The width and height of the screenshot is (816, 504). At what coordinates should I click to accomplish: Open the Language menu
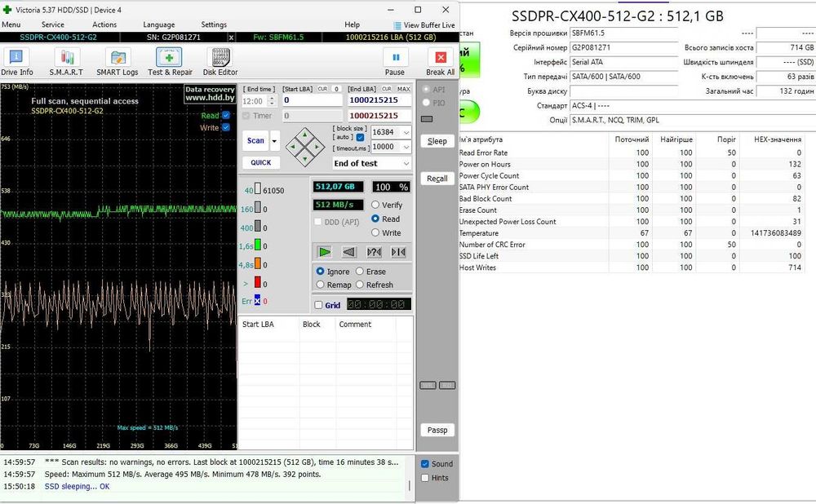pyautogui.click(x=159, y=24)
